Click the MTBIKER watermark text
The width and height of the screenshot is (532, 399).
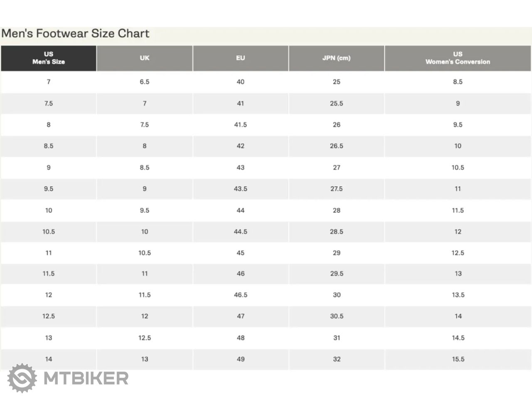click(86, 378)
